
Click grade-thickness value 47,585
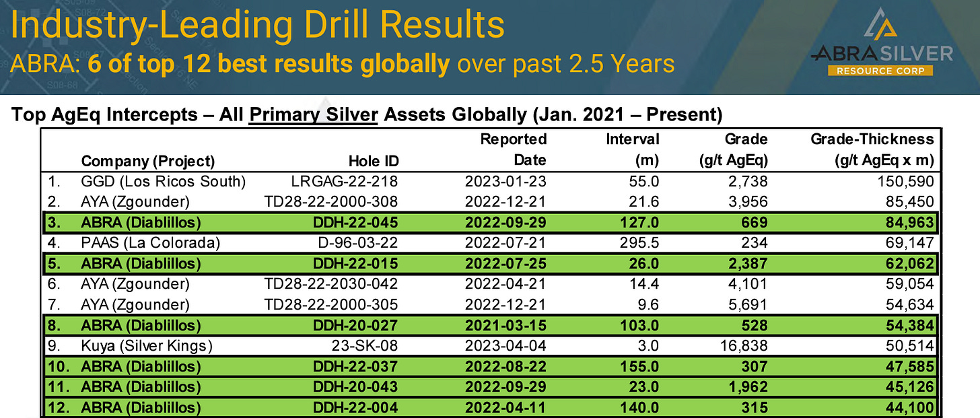(909, 366)
